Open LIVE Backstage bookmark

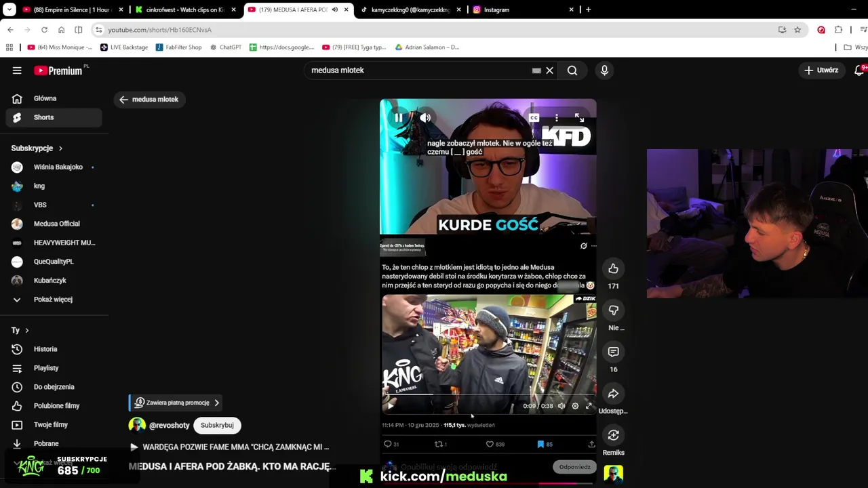(124, 47)
